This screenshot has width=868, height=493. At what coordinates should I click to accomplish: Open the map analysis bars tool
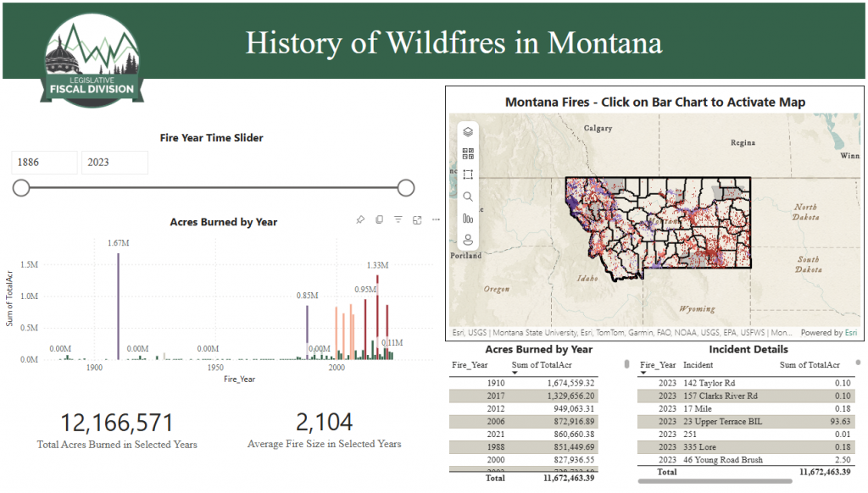[x=468, y=218]
